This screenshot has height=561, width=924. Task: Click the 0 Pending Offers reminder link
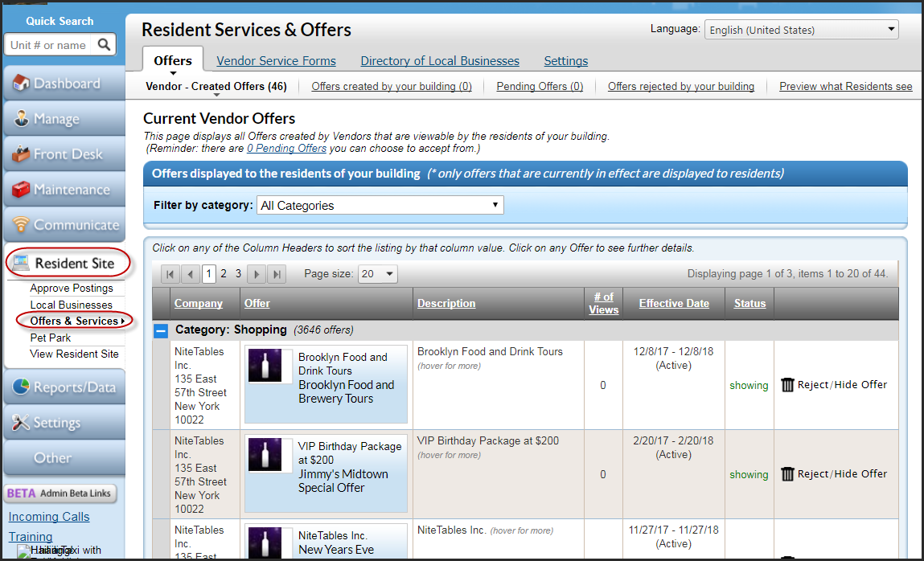click(x=286, y=149)
